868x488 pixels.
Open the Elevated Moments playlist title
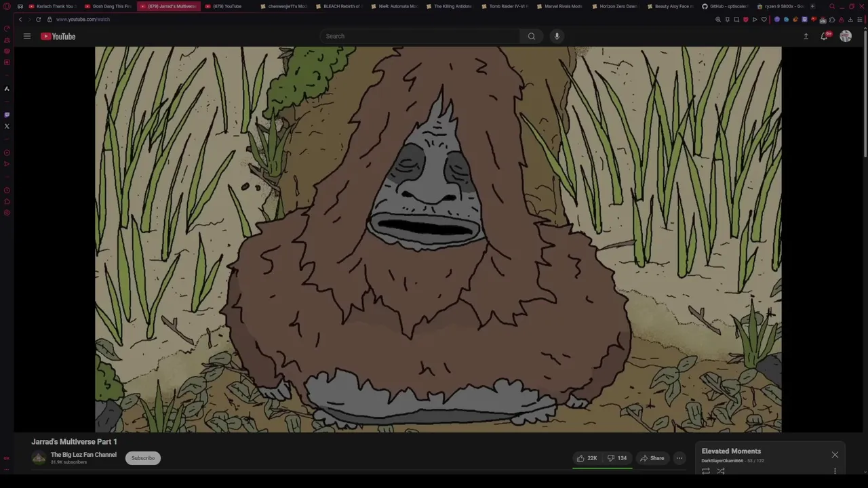click(731, 451)
